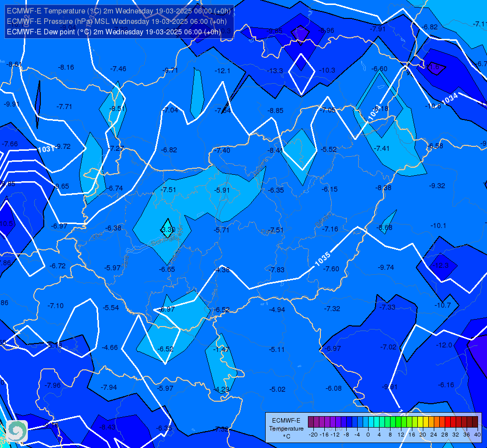Click the -9.72 temperature value
The width and height of the screenshot is (487, 448).
[x=63, y=146]
